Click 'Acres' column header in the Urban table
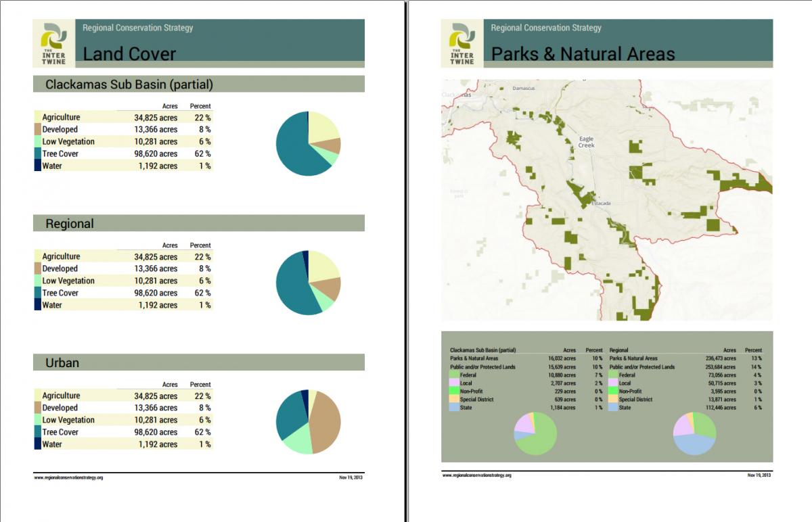 (x=170, y=385)
